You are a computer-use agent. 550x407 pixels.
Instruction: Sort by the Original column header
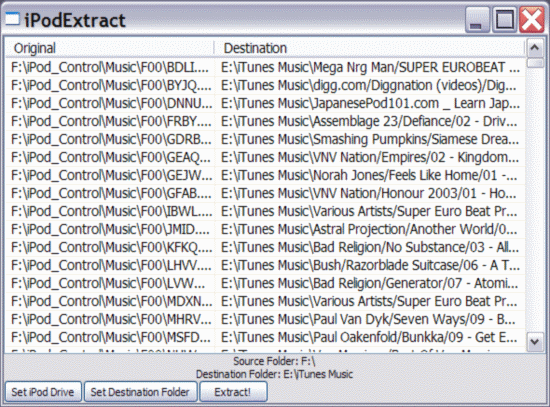coord(109,48)
